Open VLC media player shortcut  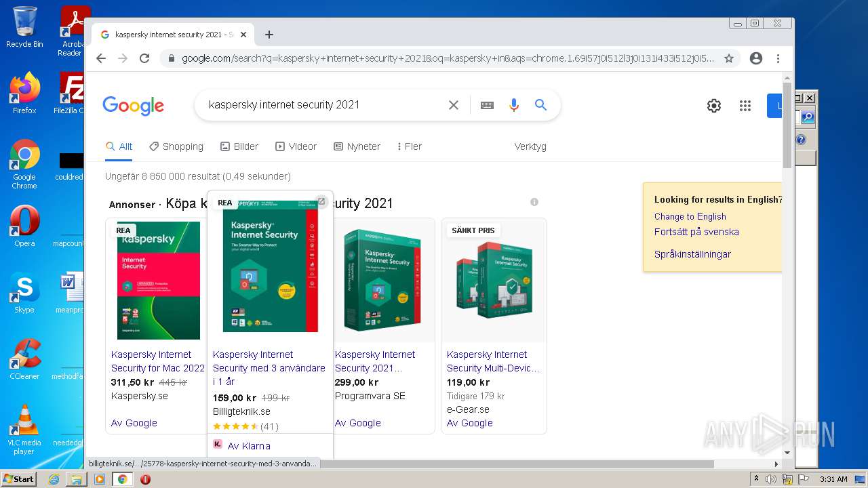pyautogui.click(x=24, y=430)
